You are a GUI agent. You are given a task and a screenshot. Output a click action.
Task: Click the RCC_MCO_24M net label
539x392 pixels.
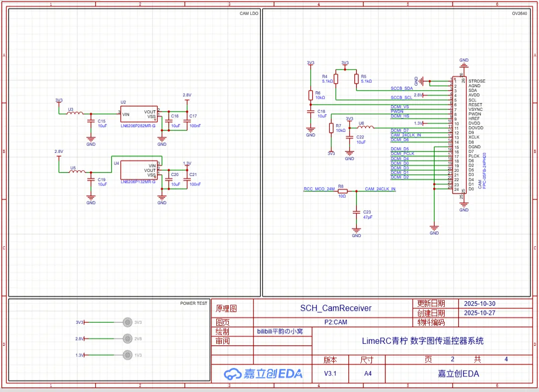coord(319,189)
